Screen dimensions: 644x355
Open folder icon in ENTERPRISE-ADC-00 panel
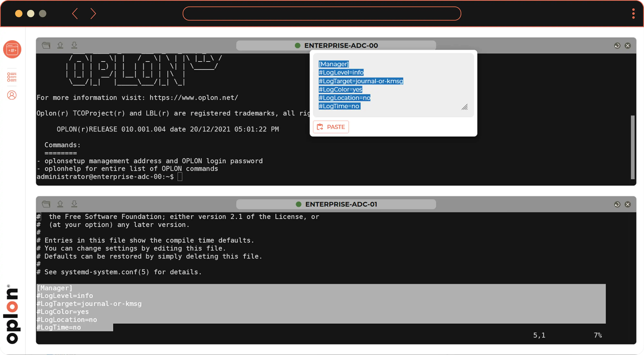click(46, 45)
